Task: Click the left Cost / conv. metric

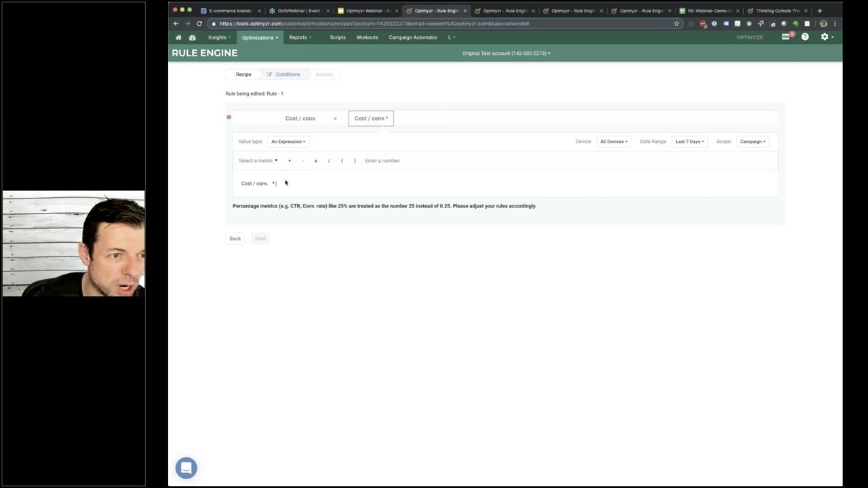Action: pos(300,119)
